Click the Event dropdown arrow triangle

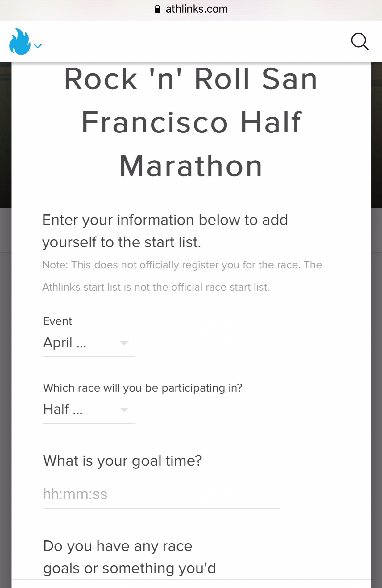[124, 343]
